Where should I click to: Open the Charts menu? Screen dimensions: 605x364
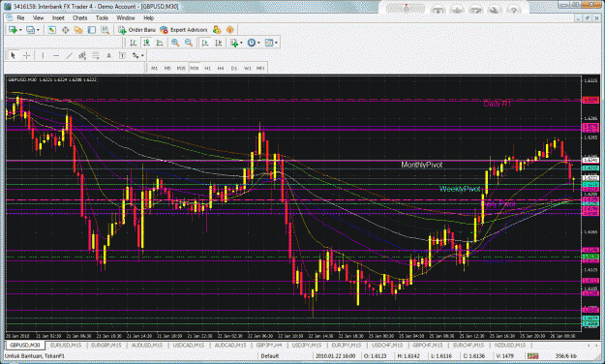coord(80,17)
